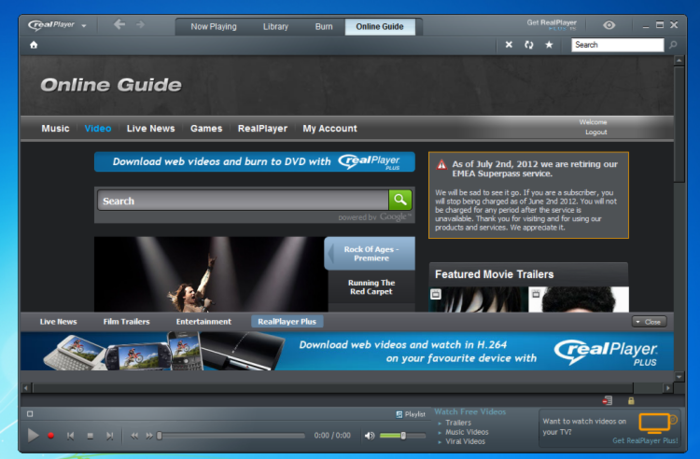This screenshot has height=459, width=700.
Task: Open the Now Playing tab
Action: click(x=213, y=26)
